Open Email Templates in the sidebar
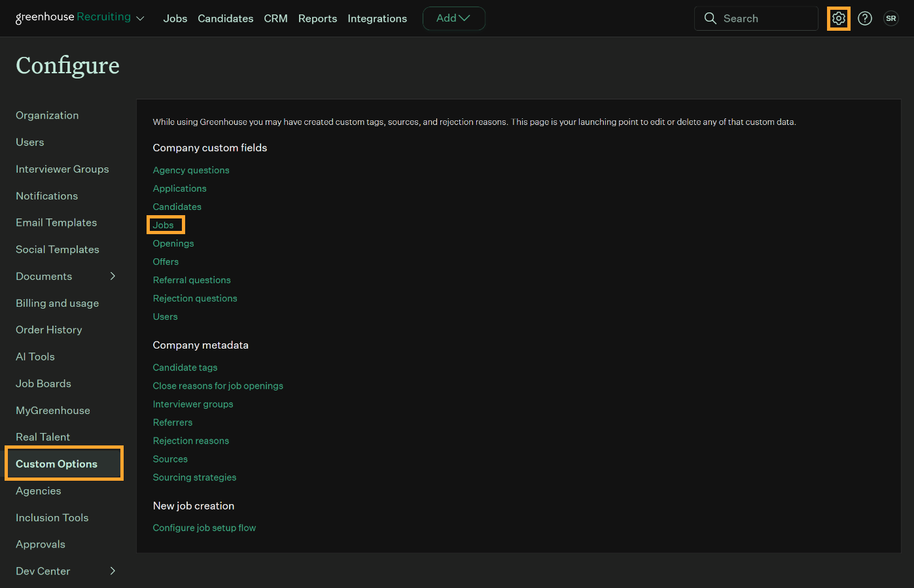914x588 pixels. pos(56,222)
